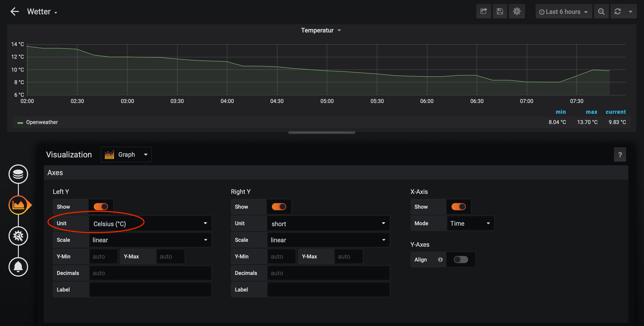Open the Last 6 hours time picker
644x326 pixels.
point(563,11)
